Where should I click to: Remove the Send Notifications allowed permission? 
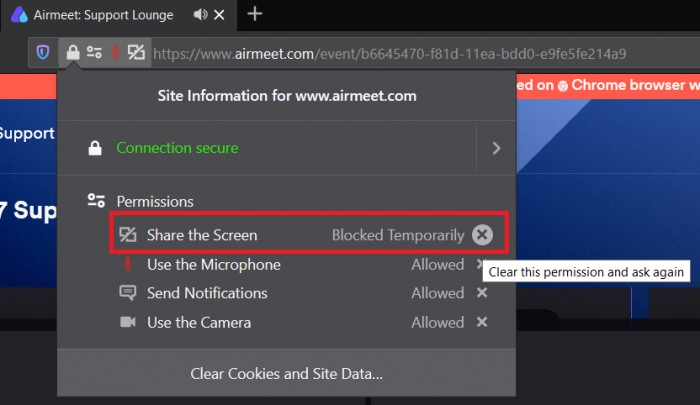click(x=482, y=293)
